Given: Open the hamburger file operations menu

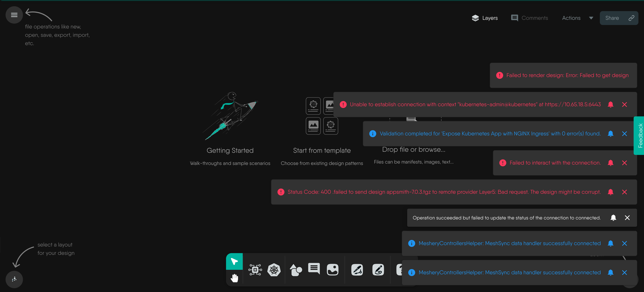Looking at the screenshot, I should [x=14, y=15].
